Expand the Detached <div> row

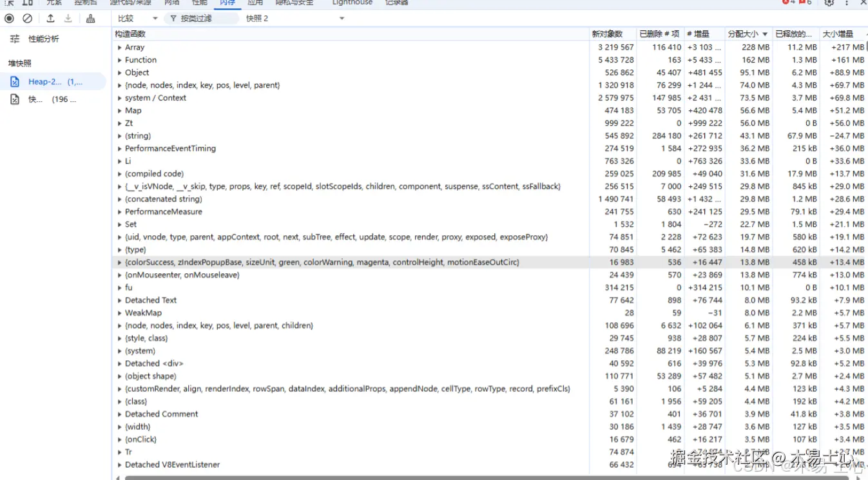[x=120, y=363]
